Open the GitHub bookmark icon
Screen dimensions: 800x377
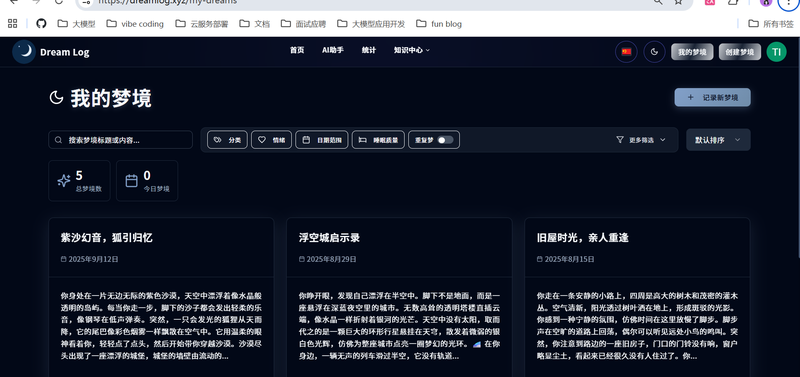41,23
